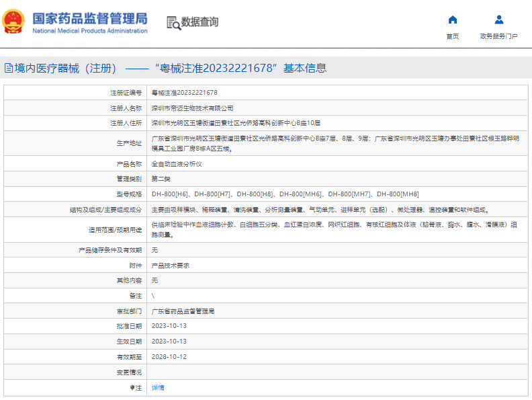This screenshot has width=532, height=400.
Task: Open 国家药品监督管理局 site title
Action: (x=90, y=19)
